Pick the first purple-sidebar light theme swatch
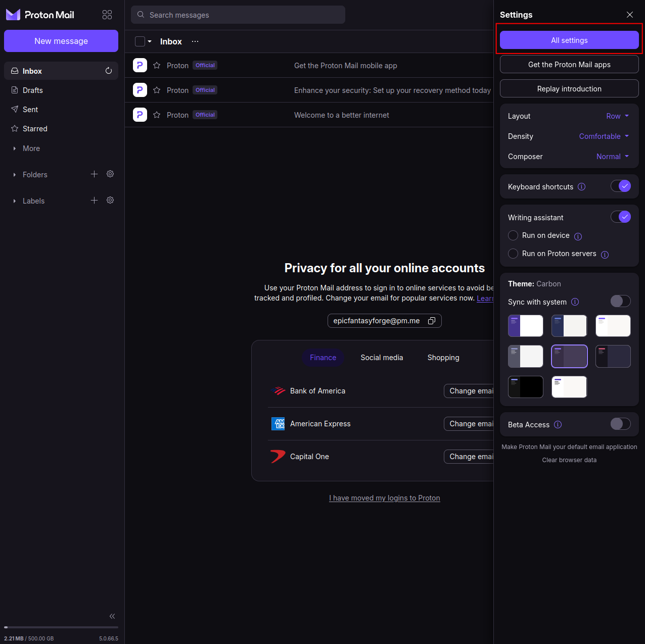Image resolution: width=645 pixels, height=644 pixels. [x=526, y=326]
